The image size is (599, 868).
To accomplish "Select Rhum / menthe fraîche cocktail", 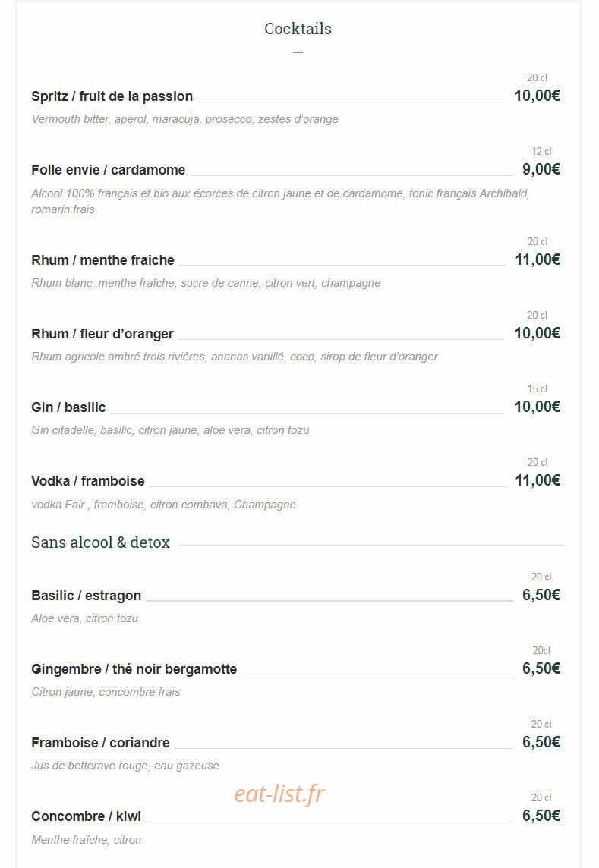I will click(x=102, y=260).
